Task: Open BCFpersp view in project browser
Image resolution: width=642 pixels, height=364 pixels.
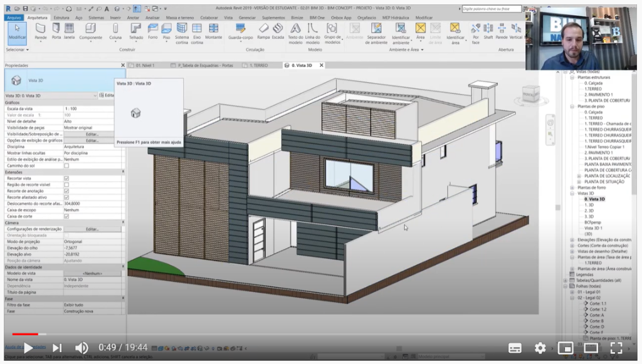Action: click(x=592, y=222)
